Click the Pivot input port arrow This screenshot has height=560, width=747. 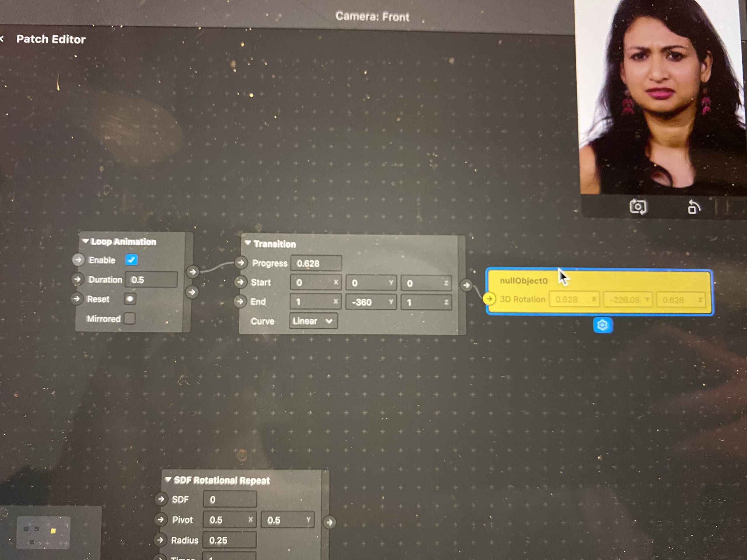(x=161, y=519)
